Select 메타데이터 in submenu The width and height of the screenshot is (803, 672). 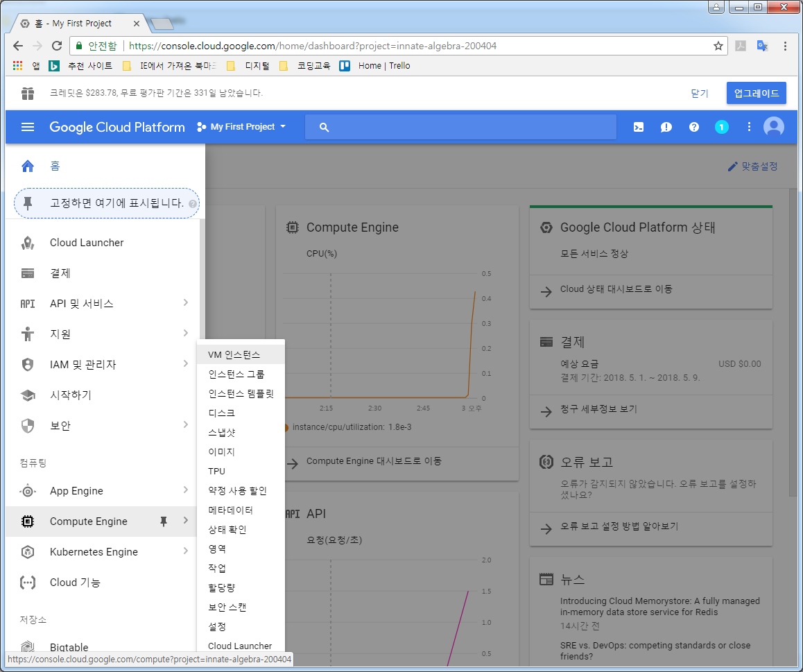(241, 510)
